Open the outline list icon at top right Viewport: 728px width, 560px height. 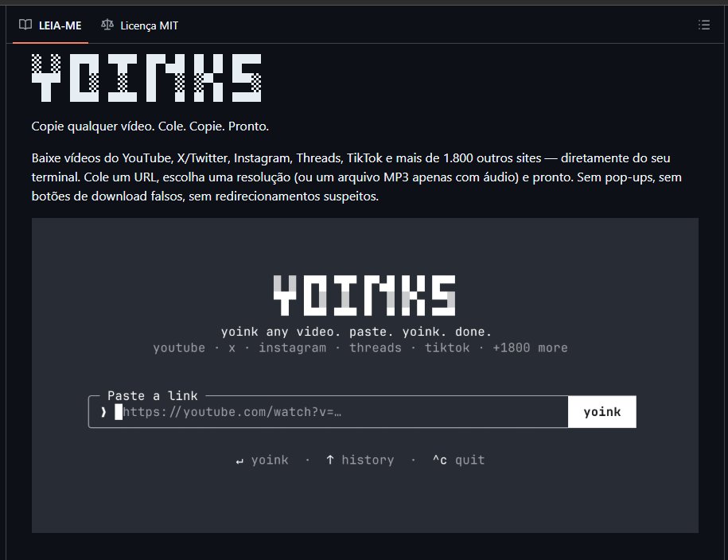(x=704, y=25)
